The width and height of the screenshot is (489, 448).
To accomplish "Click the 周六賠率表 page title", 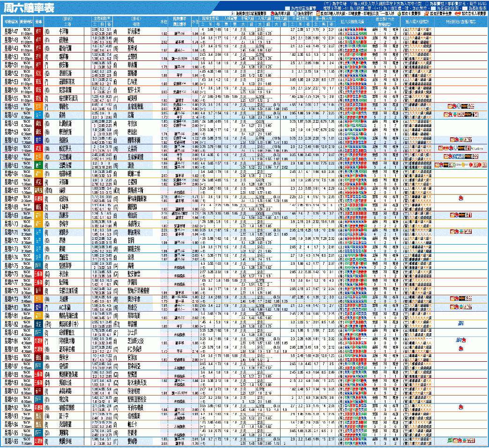I will pos(29,8).
